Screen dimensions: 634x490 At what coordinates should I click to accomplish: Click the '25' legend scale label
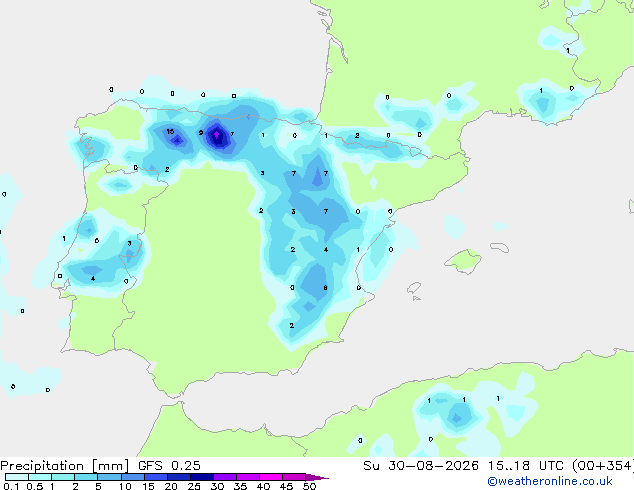[x=194, y=486]
